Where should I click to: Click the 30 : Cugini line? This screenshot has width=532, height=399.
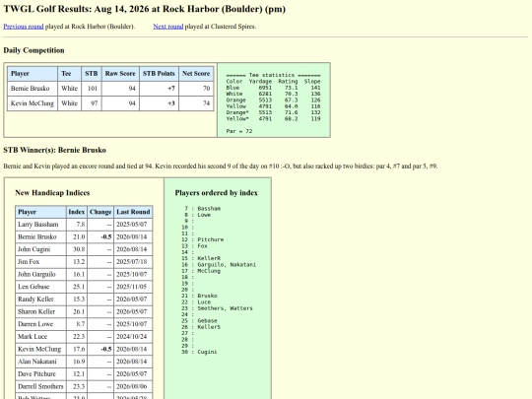point(199,352)
